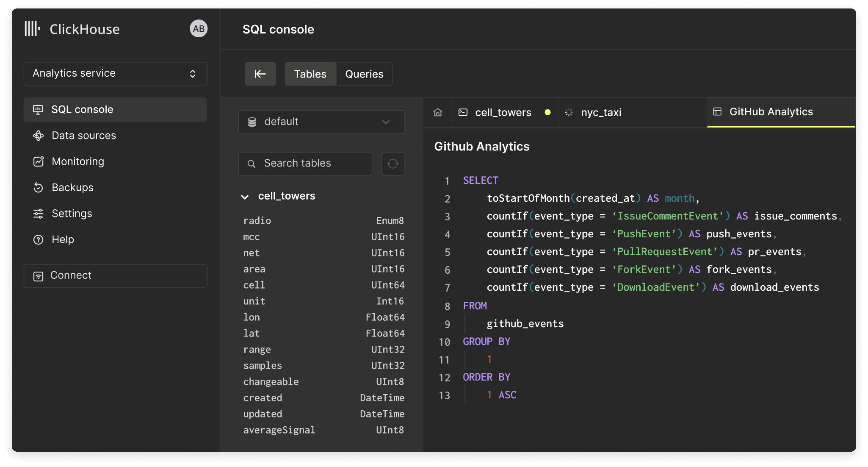Image resolution: width=868 pixels, height=467 pixels.
Task: Select the unit column row
Action: 323,301
